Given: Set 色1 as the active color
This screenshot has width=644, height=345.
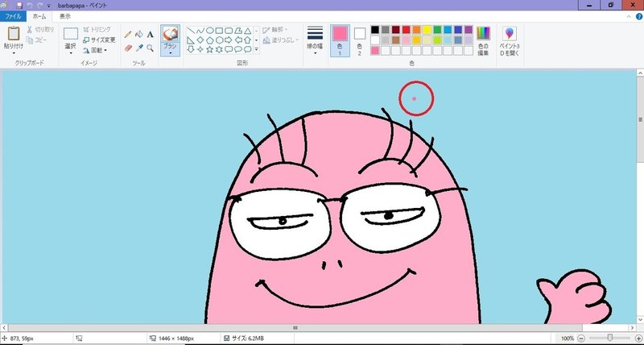Looking at the screenshot, I should point(340,38).
